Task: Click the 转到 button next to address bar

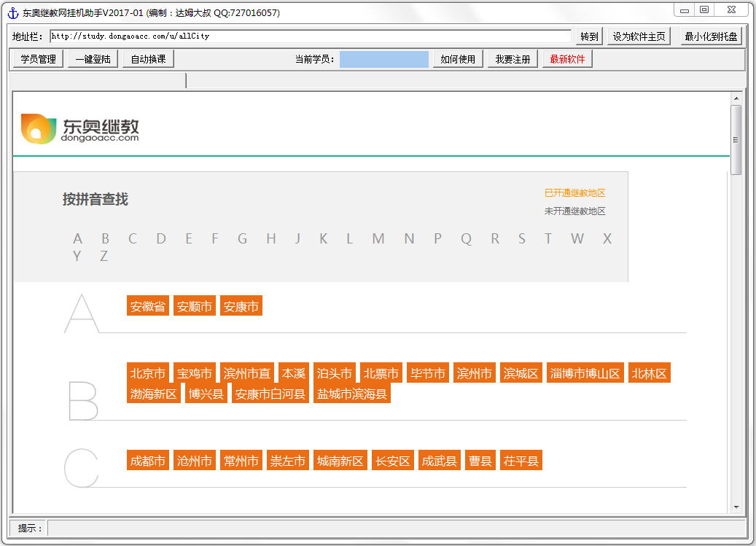Action: coord(589,36)
